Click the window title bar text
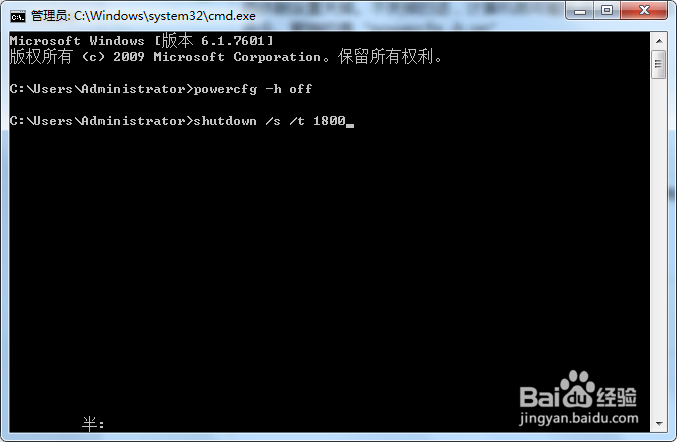 pyautogui.click(x=143, y=16)
